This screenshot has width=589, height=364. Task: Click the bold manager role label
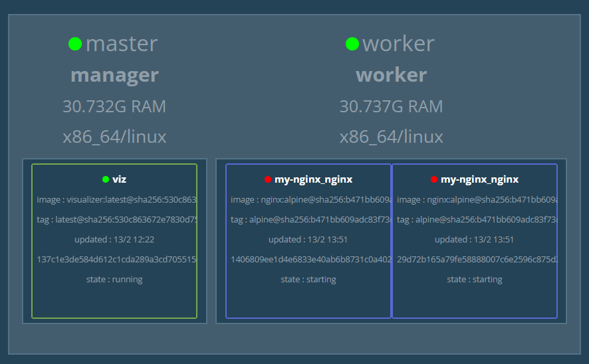point(114,75)
